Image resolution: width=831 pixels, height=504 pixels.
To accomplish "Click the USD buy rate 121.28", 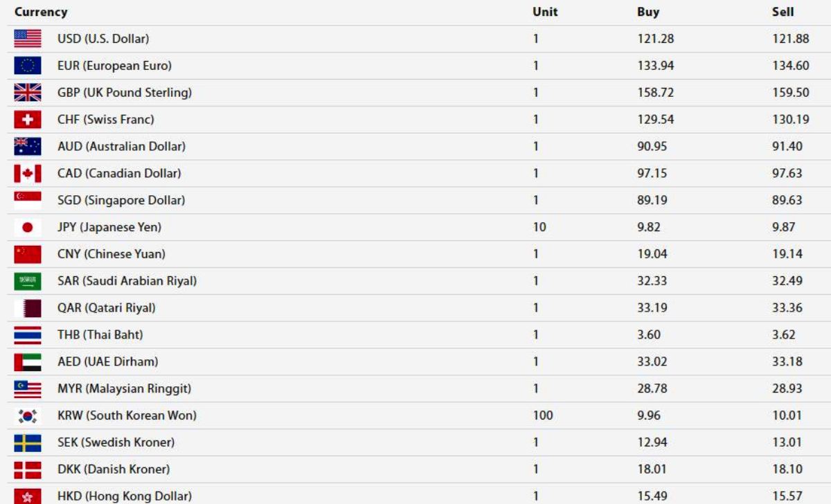I will point(655,39).
